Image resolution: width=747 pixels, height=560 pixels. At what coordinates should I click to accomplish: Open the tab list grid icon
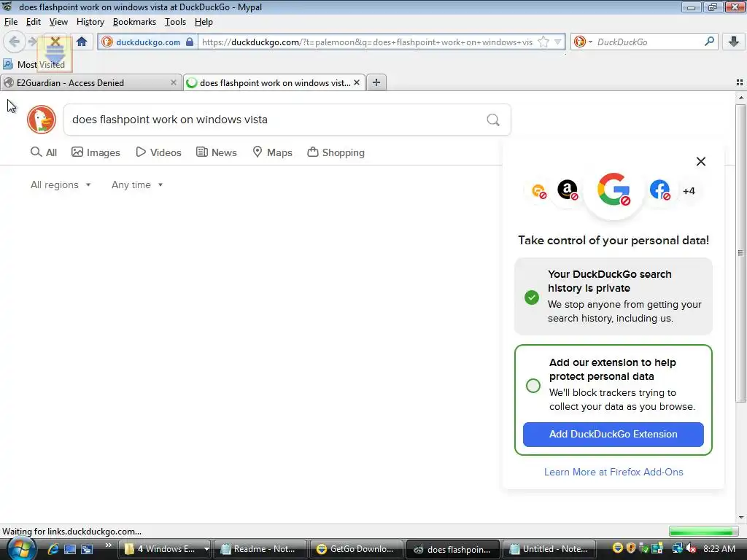click(x=740, y=82)
